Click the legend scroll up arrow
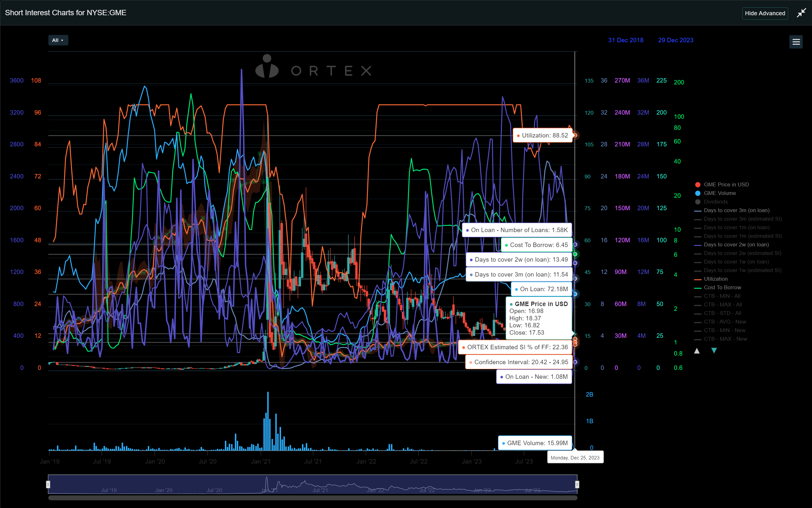812x508 pixels. click(697, 351)
